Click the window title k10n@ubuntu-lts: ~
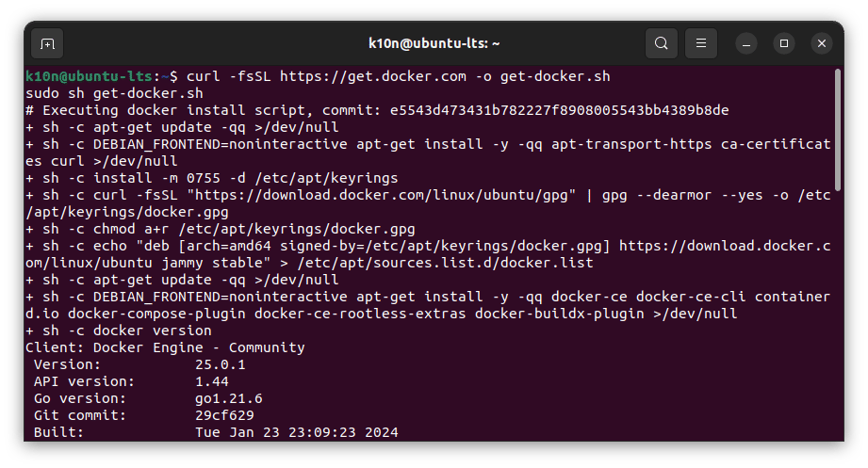The height and width of the screenshot is (468, 868). (434, 43)
